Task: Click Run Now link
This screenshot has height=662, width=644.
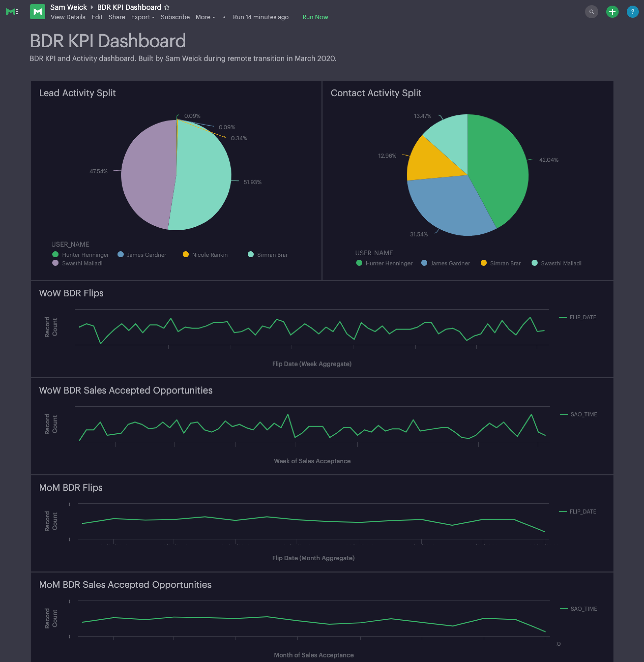Action: coord(315,17)
